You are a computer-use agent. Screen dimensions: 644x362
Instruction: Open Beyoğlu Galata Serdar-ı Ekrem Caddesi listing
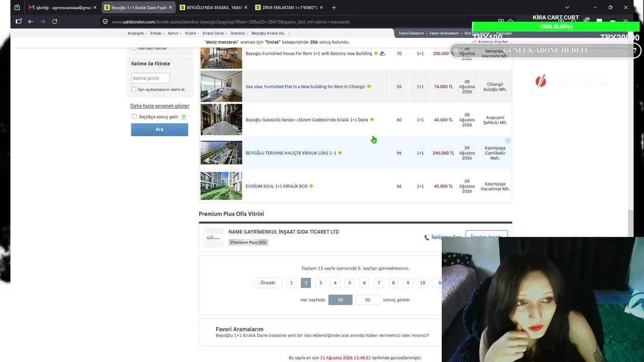click(307, 120)
